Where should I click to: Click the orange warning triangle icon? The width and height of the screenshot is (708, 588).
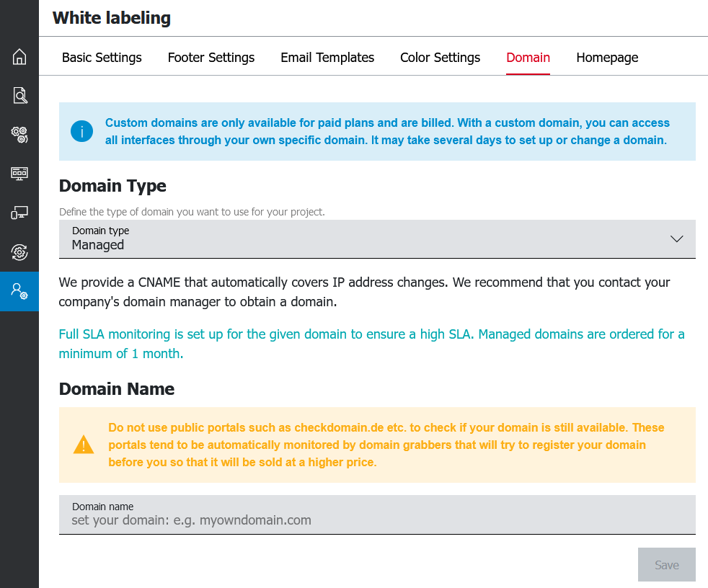click(84, 445)
